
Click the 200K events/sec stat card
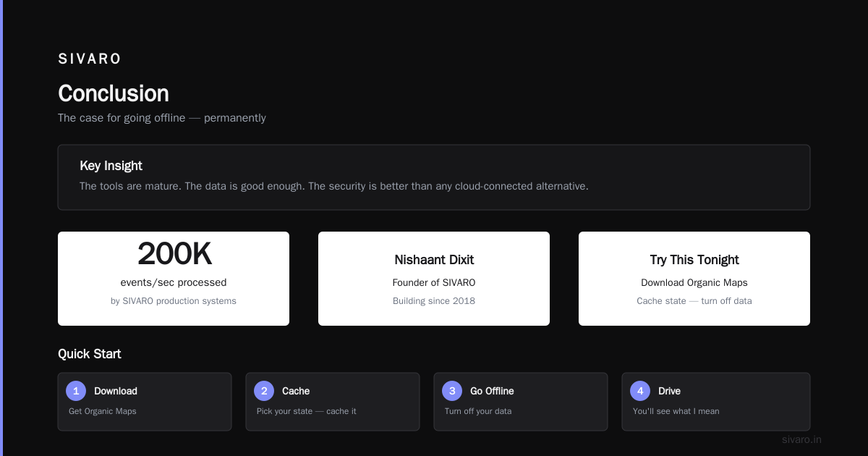tap(174, 279)
